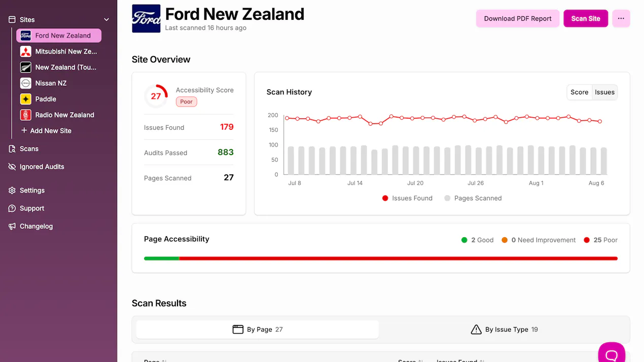Click the browser window icon in By Page tab
Screen dimensions: 644x362
[238, 330]
